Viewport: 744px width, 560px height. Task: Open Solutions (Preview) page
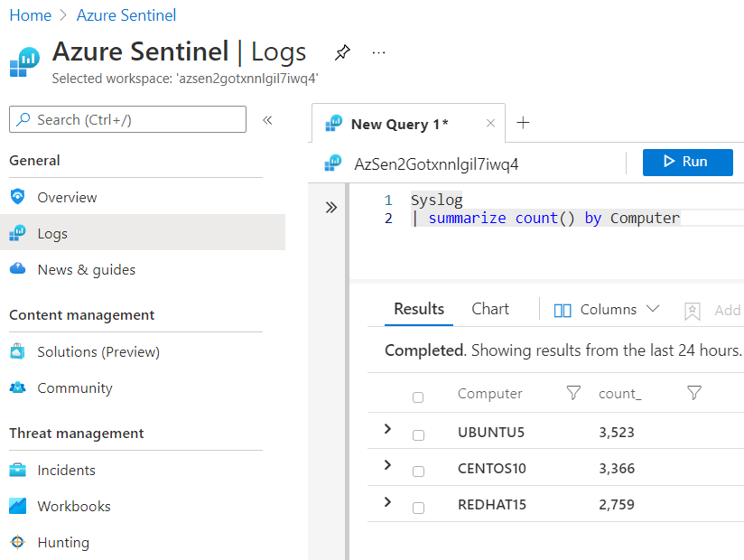point(143,351)
